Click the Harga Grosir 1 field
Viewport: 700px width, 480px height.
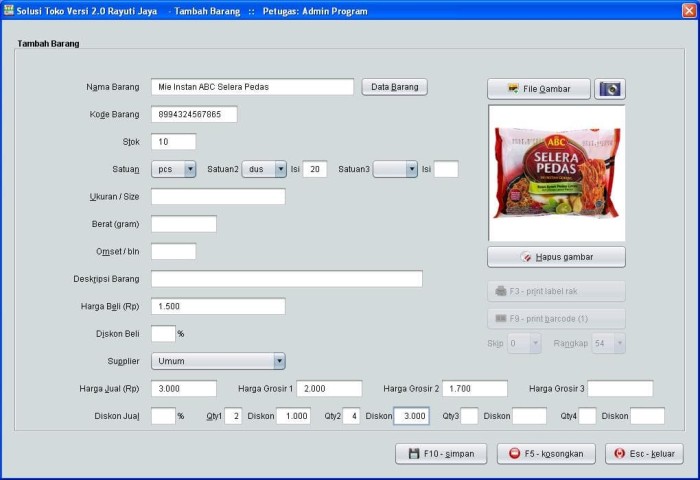pos(329,388)
